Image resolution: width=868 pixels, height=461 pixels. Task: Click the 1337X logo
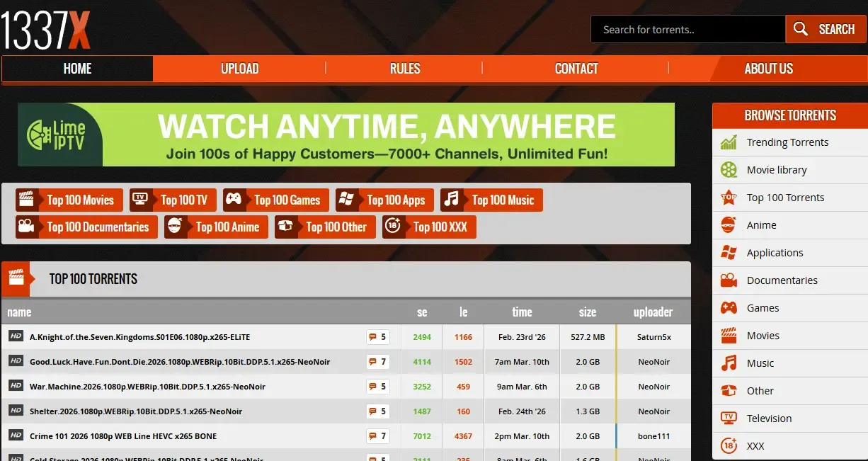point(46,28)
